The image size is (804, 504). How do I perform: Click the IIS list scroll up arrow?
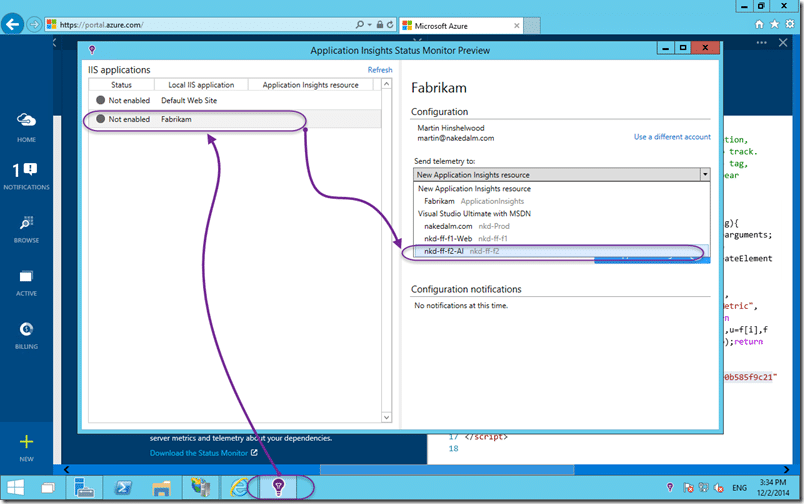pos(387,84)
